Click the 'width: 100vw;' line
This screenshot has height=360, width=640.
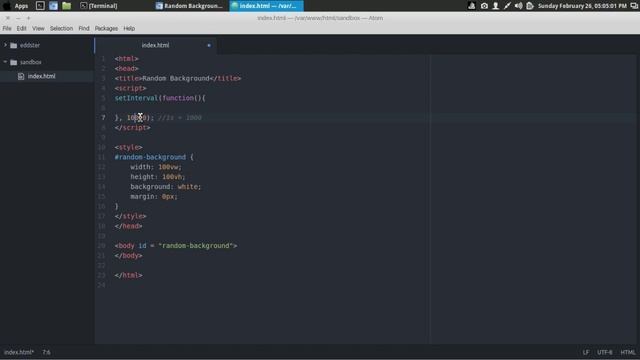tap(156, 167)
